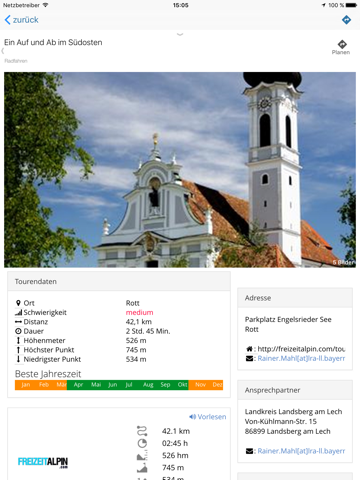Tap the location pin icon next to Ort
This screenshot has width=360, height=480.
(x=18, y=303)
